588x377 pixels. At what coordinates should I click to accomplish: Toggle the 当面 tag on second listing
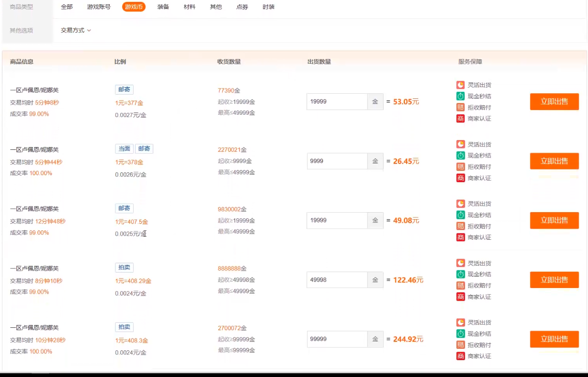[124, 148]
